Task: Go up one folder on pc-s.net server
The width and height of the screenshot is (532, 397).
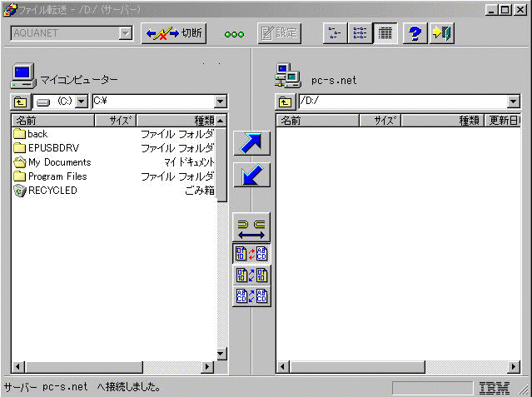Action: 285,102
